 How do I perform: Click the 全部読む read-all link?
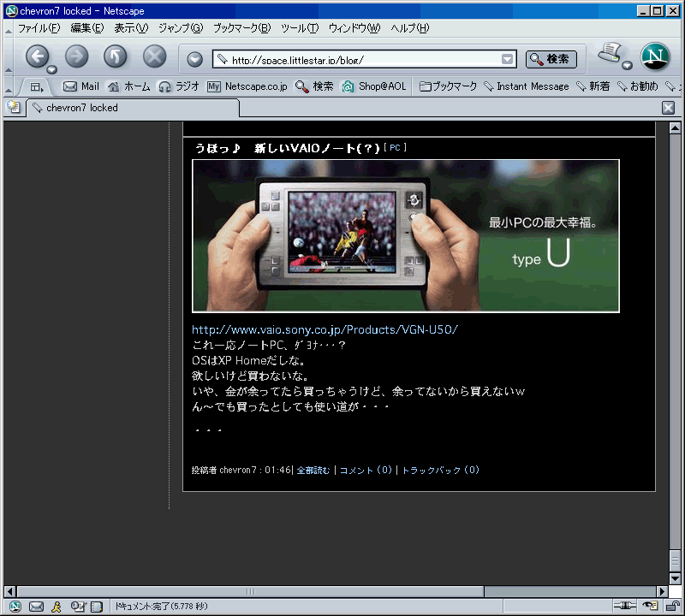[313, 471]
